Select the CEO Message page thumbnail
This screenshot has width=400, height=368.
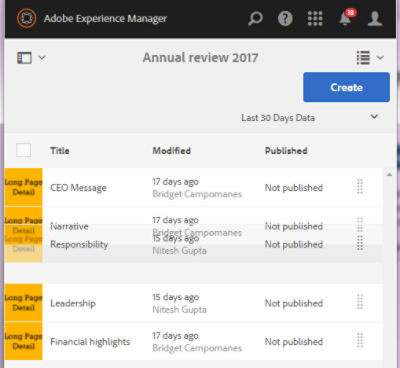[24, 187]
